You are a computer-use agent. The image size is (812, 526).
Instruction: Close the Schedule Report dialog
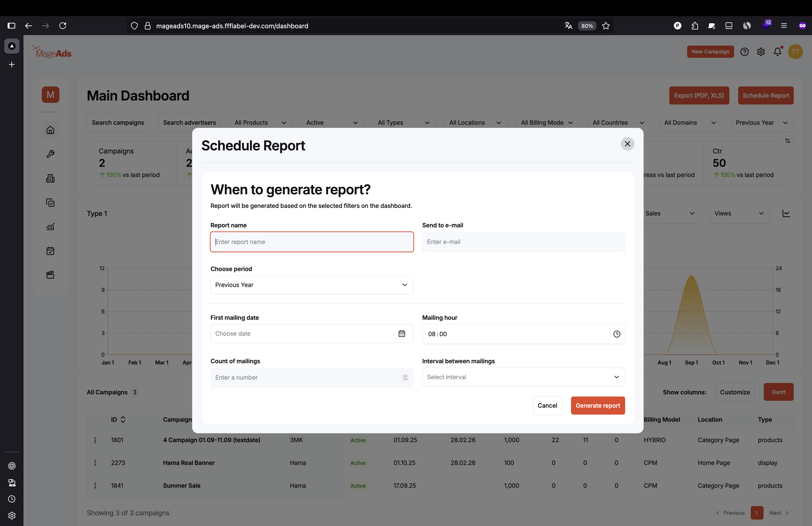(627, 144)
